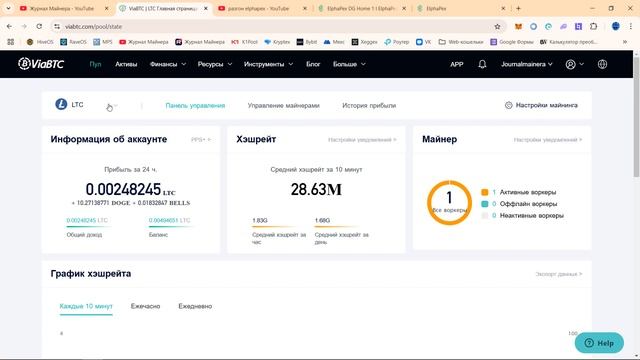Viewport: 640px width, 360px height.
Task: Expand the LTC coin selector dropdown
Action: pos(116,105)
